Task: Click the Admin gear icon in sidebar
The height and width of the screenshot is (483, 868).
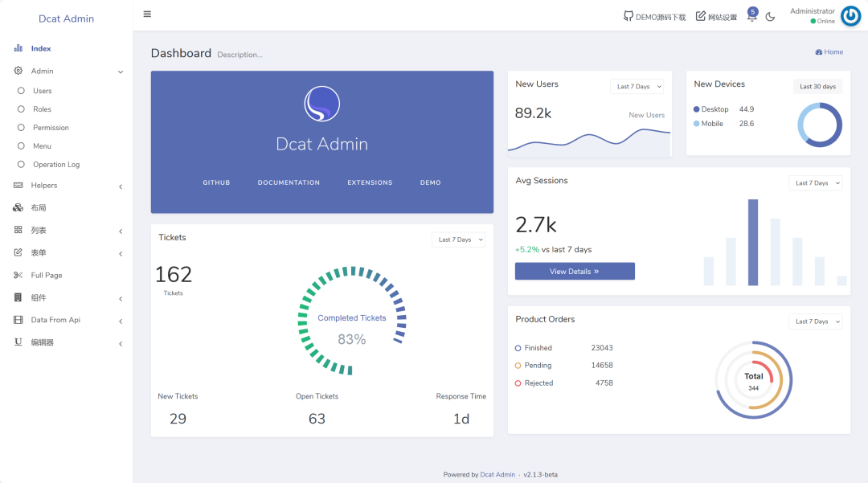Action: tap(18, 71)
